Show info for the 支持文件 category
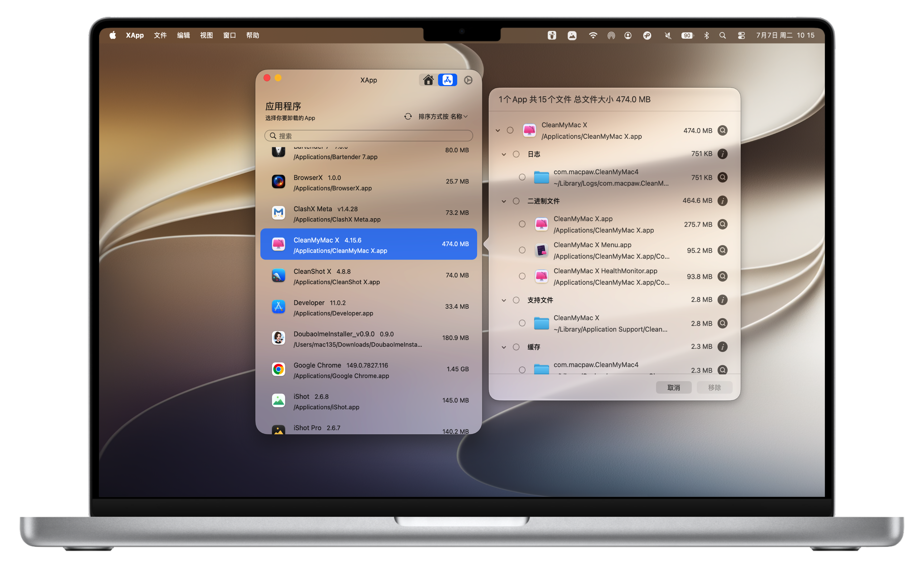 point(722,300)
